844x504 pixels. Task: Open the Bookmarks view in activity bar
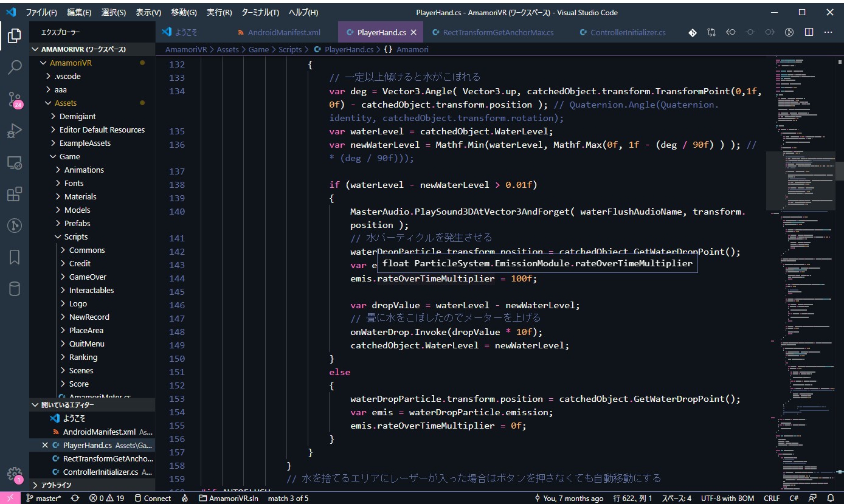tap(15, 257)
